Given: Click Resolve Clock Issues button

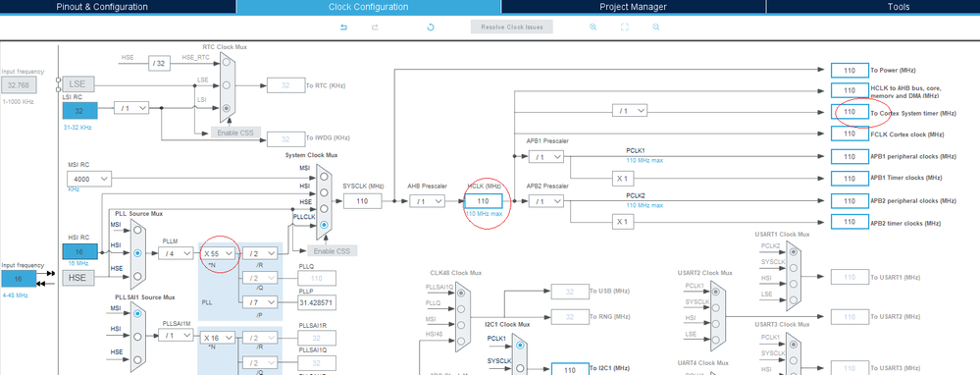Looking at the screenshot, I should pyautogui.click(x=512, y=27).
